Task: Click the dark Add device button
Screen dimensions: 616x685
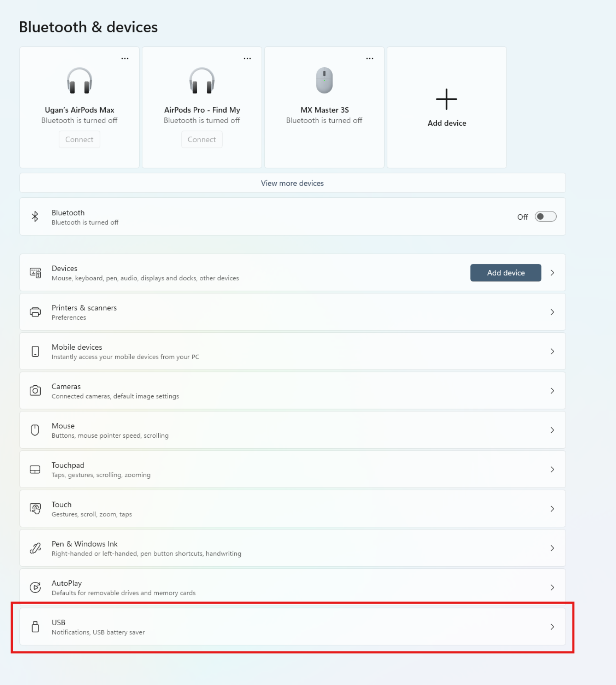Action: pos(506,273)
